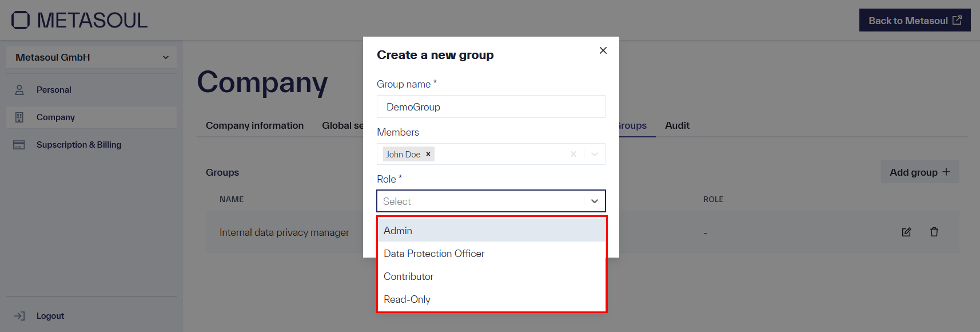
Task: Choose the Read-Only role option
Action: click(x=491, y=299)
